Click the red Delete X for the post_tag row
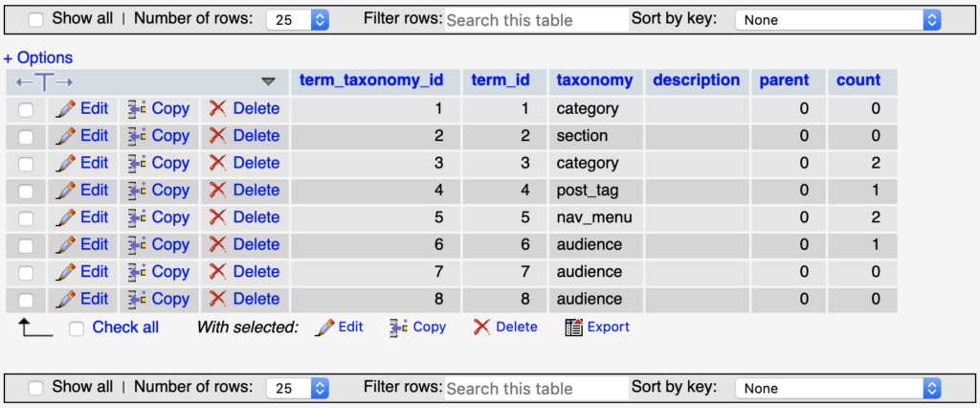This screenshot has width=980, height=408. (x=217, y=191)
